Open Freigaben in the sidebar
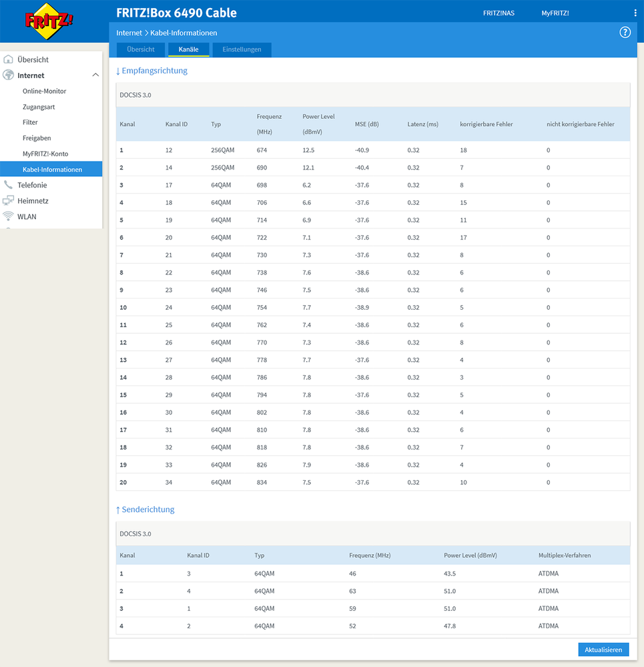The image size is (644, 667). [37, 138]
